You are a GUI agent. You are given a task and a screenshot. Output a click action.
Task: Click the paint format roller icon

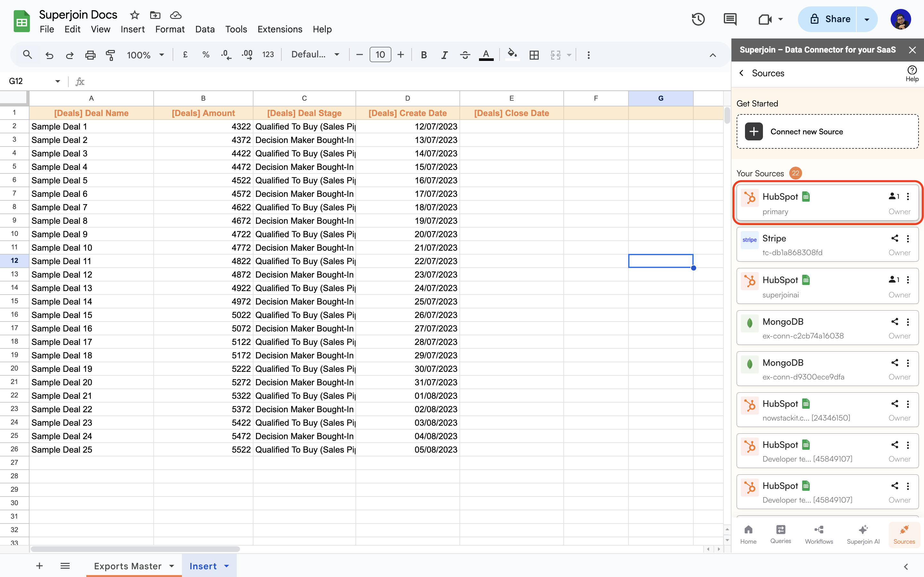[110, 55]
